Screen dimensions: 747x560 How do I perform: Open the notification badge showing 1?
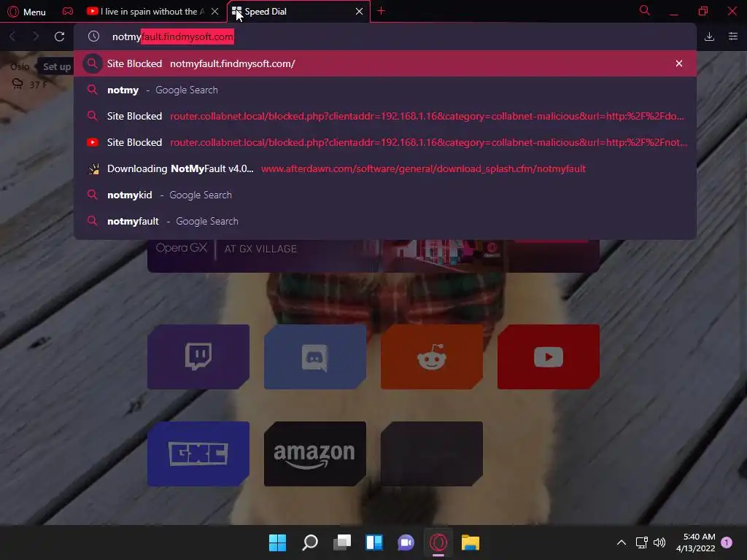click(x=727, y=542)
